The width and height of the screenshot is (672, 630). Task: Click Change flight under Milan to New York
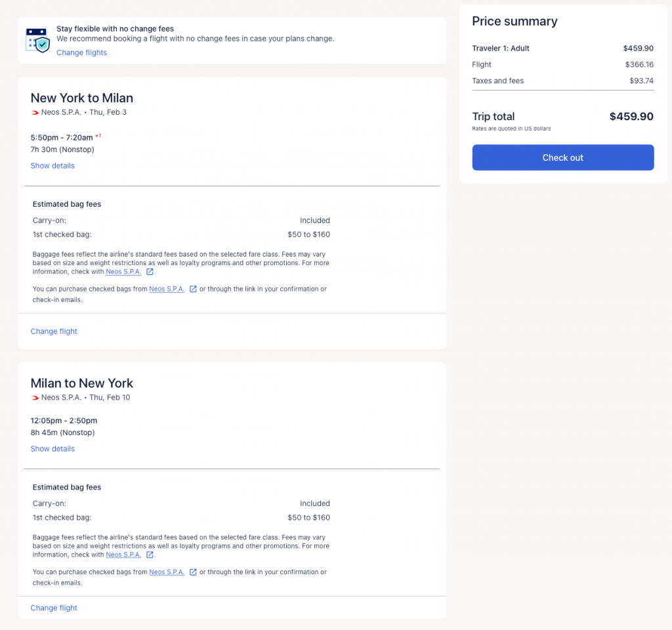coord(54,608)
